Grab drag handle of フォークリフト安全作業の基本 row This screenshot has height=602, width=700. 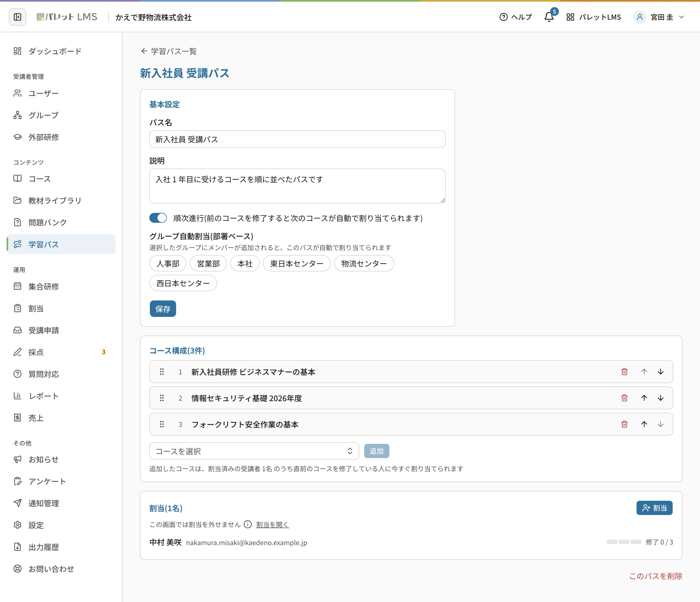(x=162, y=424)
